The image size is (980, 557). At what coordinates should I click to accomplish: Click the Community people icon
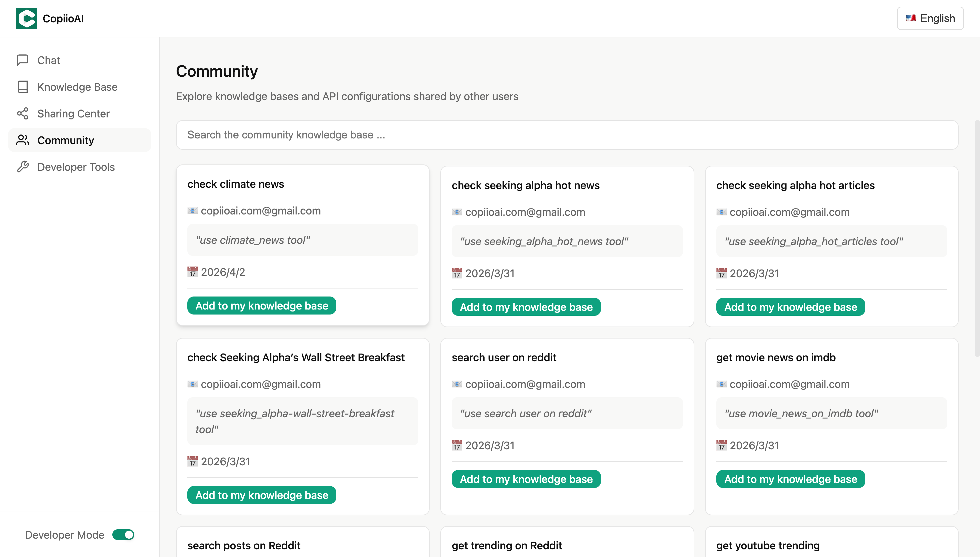point(23,140)
